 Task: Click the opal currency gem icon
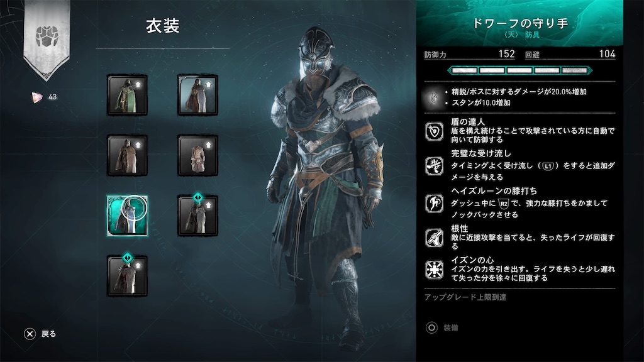[37, 97]
